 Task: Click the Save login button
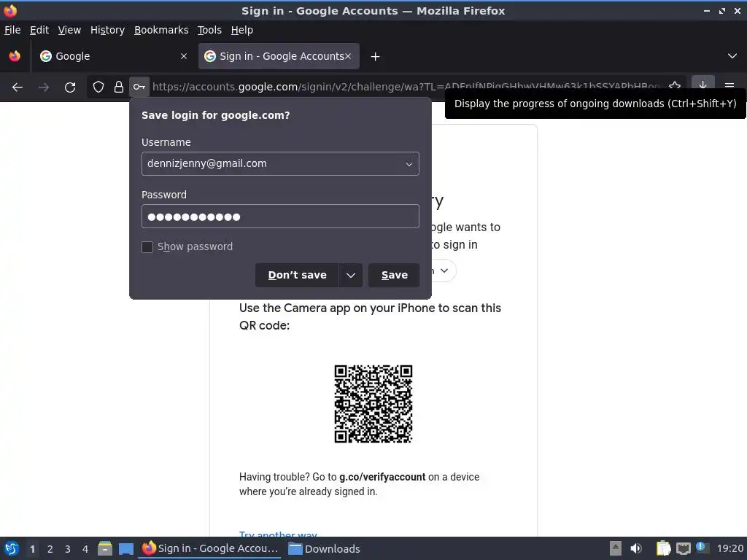pos(394,275)
